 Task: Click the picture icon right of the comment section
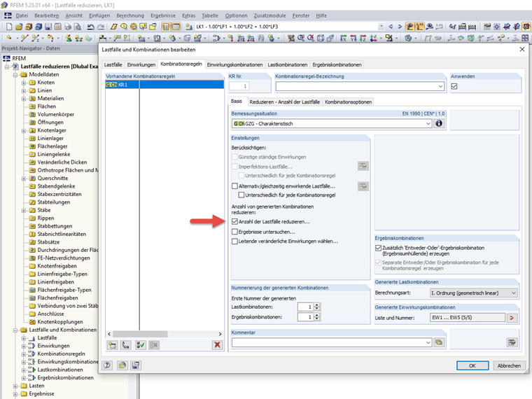512,342
